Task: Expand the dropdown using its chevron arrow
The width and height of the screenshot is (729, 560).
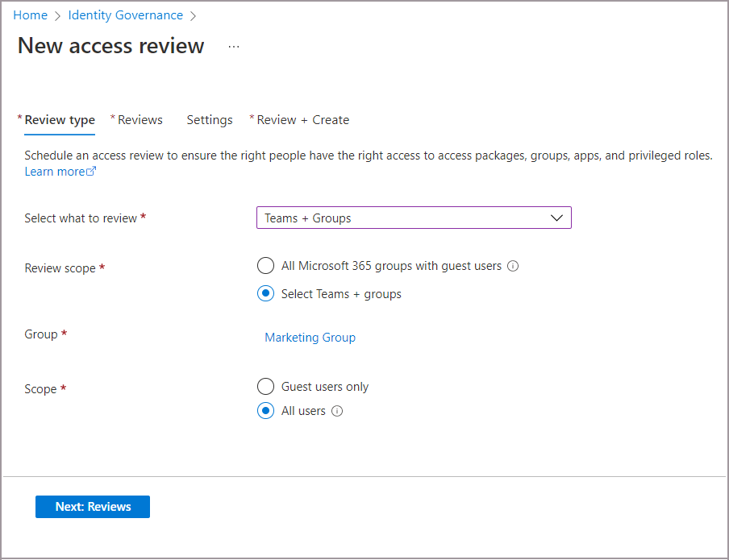Action: tap(556, 218)
